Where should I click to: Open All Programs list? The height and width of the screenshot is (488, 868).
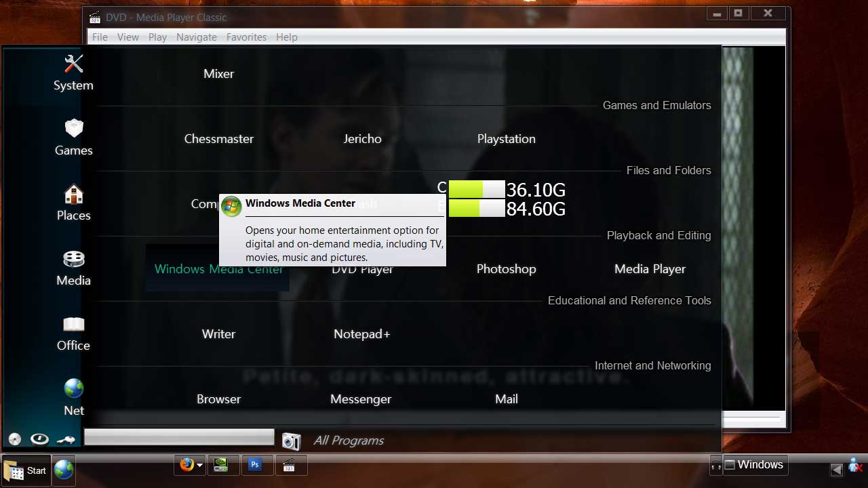[x=349, y=441]
